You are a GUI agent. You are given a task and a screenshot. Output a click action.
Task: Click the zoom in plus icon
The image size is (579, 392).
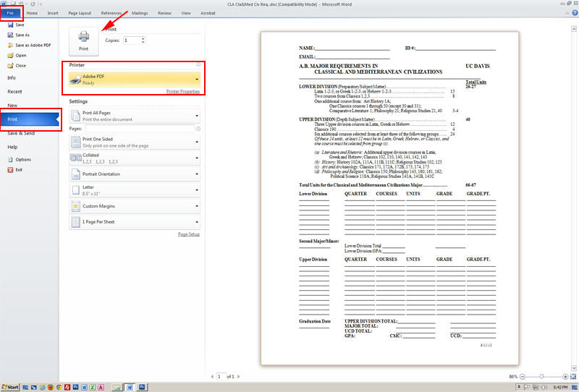coord(565,377)
